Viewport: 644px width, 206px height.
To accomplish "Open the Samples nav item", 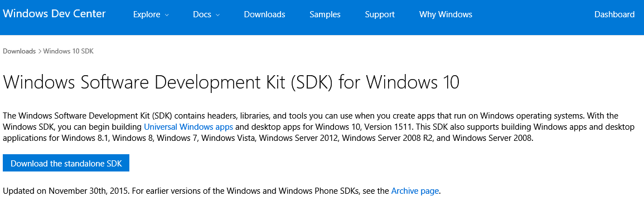I will 325,14.
